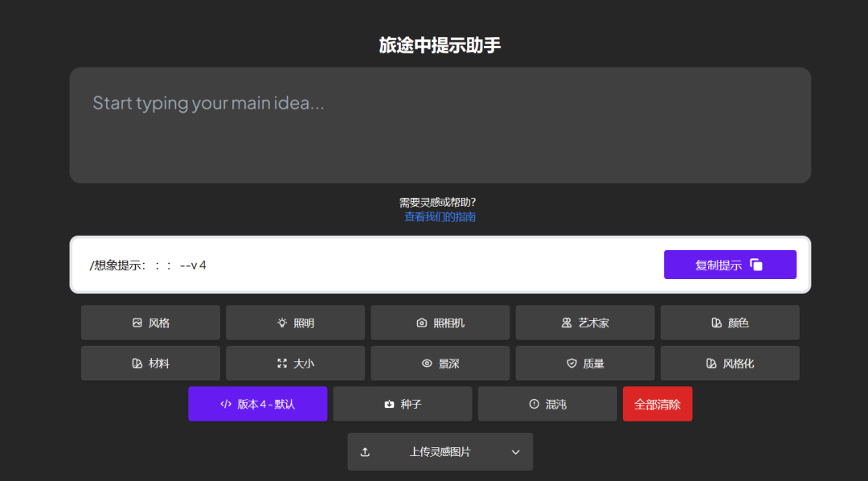Click the swatch icon beside 风格化
Image resolution: width=868 pixels, height=481 pixels.
[x=711, y=363]
